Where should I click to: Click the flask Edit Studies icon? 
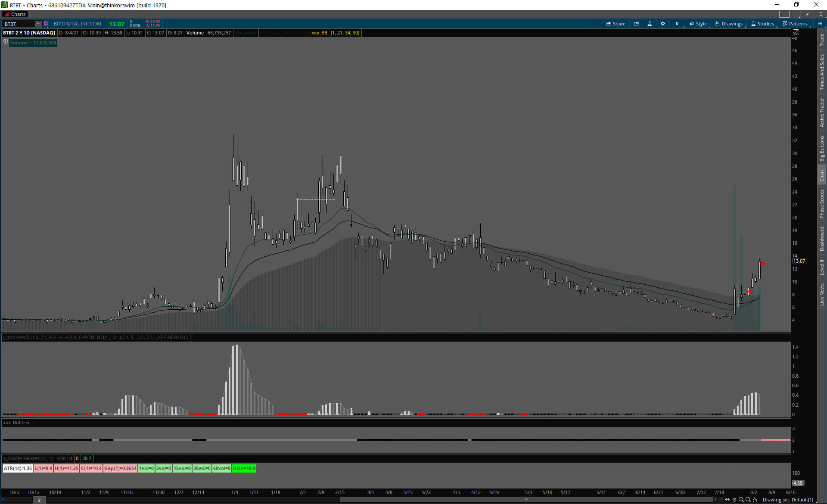click(650, 24)
